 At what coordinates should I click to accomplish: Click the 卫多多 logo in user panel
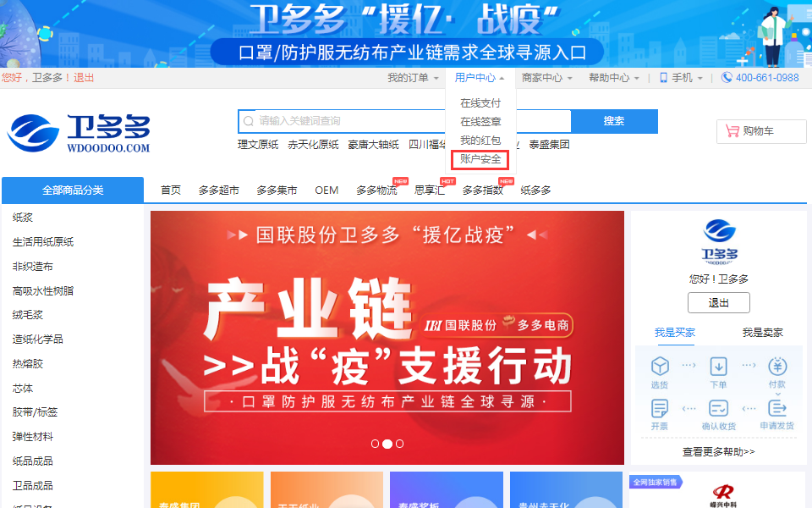pyautogui.click(x=719, y=241)
